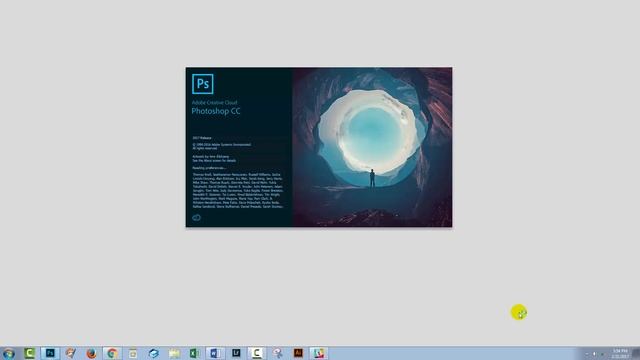This screenshot has height=360, width=640.
Task: Click the icon between Photoshop and Firefox
Action: pos(71,353)
